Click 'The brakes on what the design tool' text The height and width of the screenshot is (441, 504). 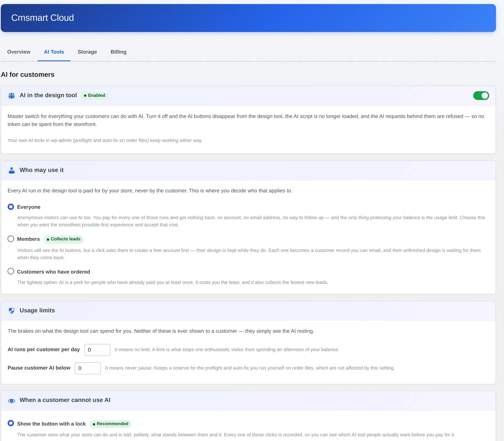161,331
